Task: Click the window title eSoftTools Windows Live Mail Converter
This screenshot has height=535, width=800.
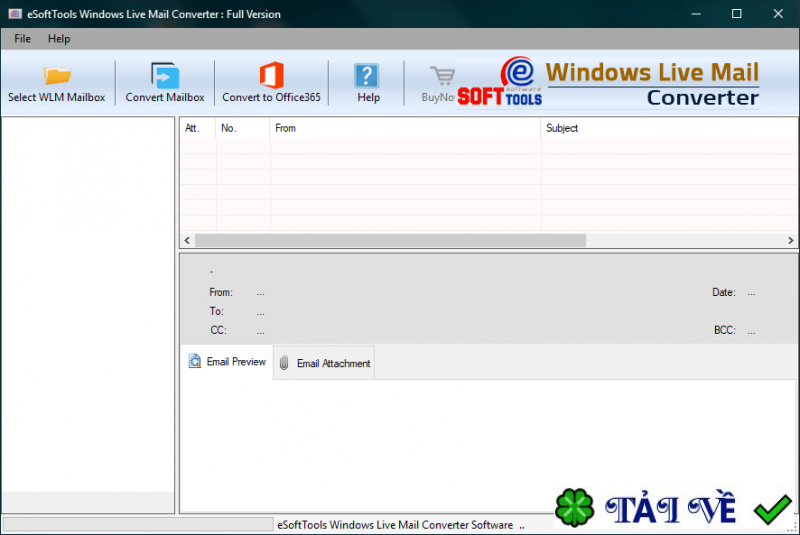Action: click(x=154, y=14)
